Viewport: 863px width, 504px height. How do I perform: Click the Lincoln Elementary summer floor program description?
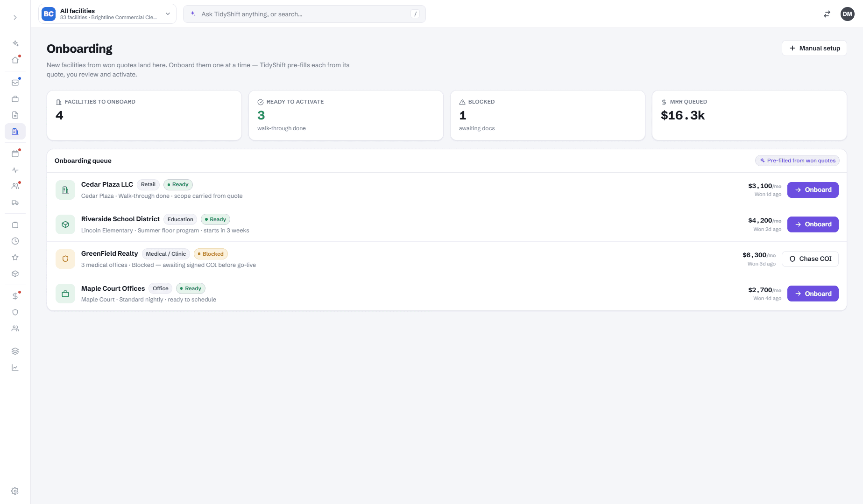[165, 231]
